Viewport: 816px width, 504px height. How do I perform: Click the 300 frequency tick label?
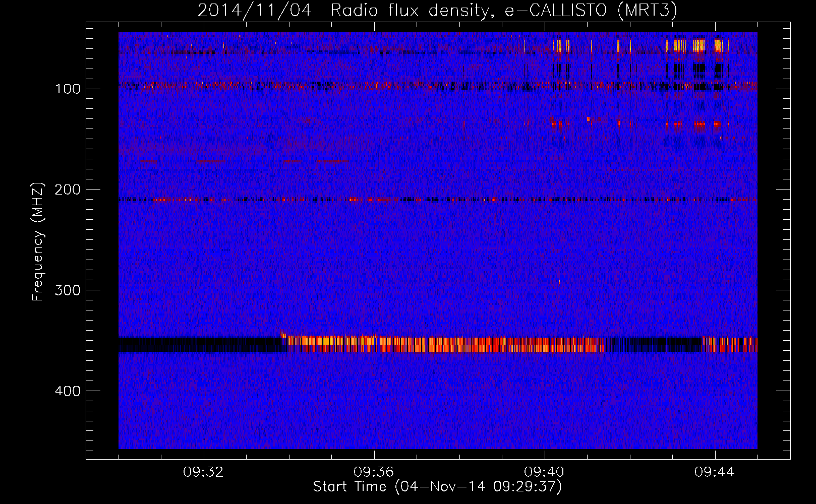point(67,291)
